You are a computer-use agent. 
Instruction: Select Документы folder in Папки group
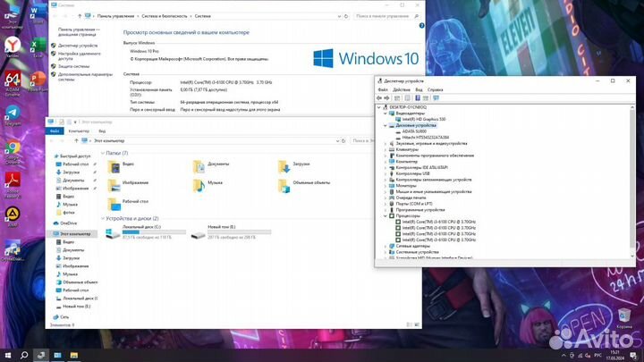211,166
